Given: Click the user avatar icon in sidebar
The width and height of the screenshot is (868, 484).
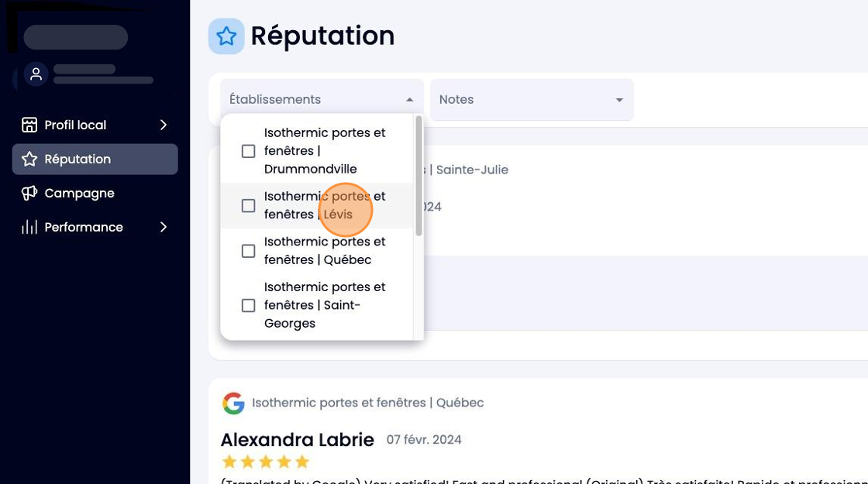Looking at the screenshot, I should [36, 74].
